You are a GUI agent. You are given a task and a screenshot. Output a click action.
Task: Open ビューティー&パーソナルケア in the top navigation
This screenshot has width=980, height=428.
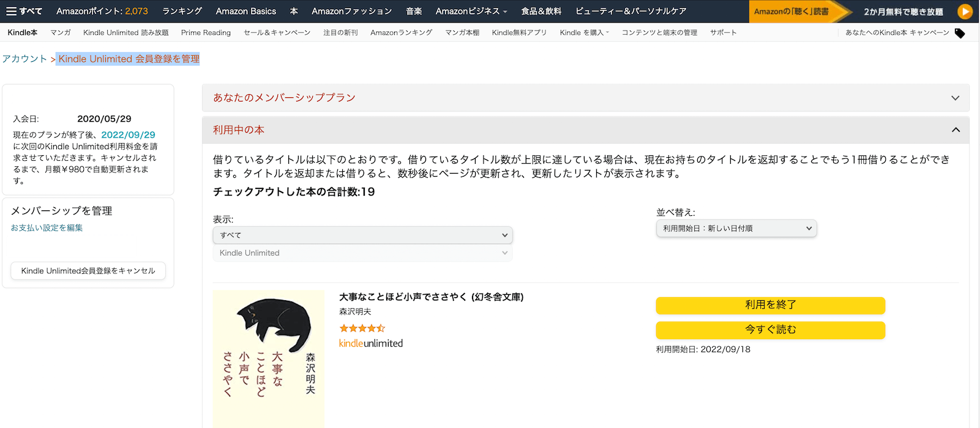(x=631, y=11)
